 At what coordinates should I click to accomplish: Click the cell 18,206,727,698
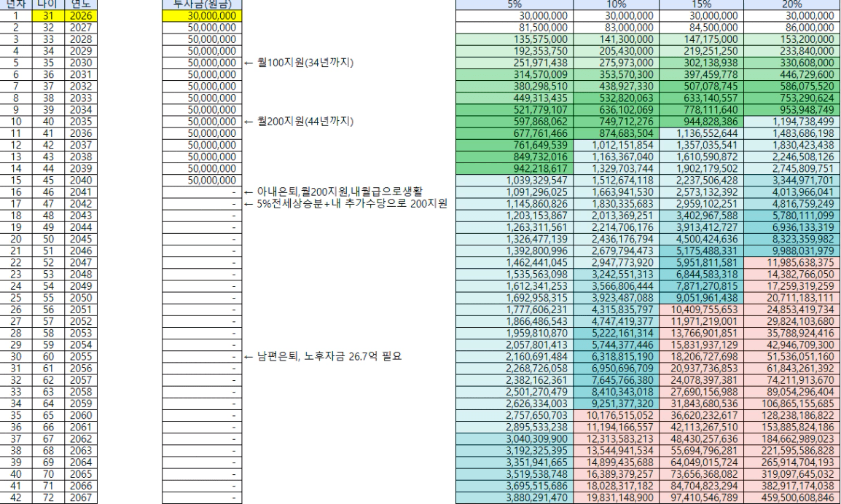(702, 357)
